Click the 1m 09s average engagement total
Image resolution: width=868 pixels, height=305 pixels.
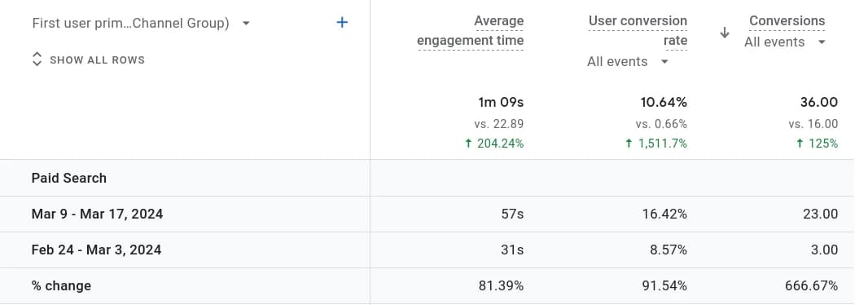(501, 102)
